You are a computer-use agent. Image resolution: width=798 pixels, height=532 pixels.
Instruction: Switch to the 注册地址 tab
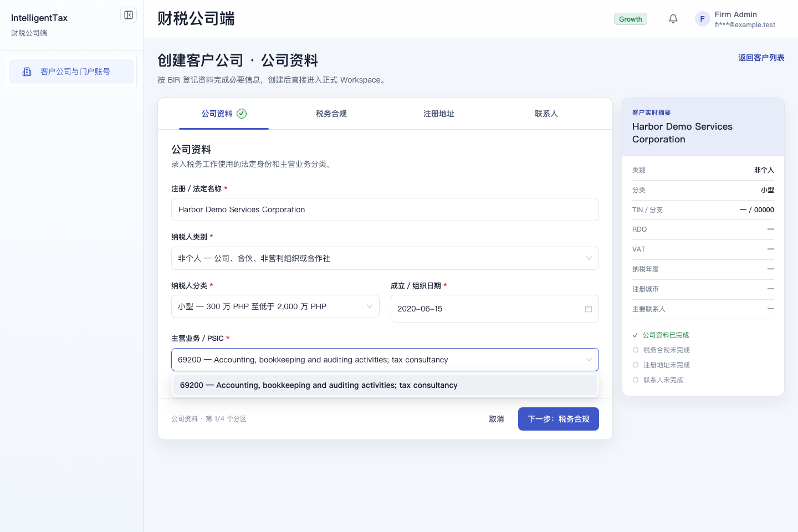(439, 114)
